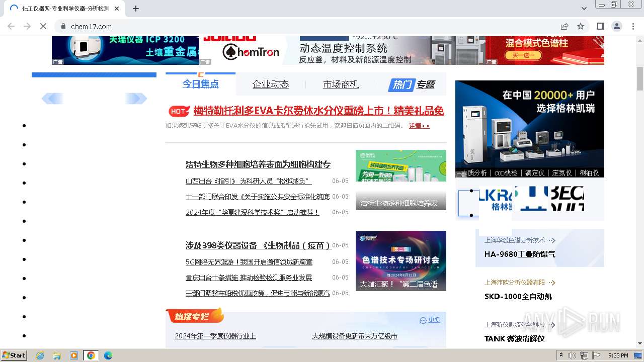644x362 pixels.
Task: Open Chrome three-dot menu
Action: tap(633, 26)
